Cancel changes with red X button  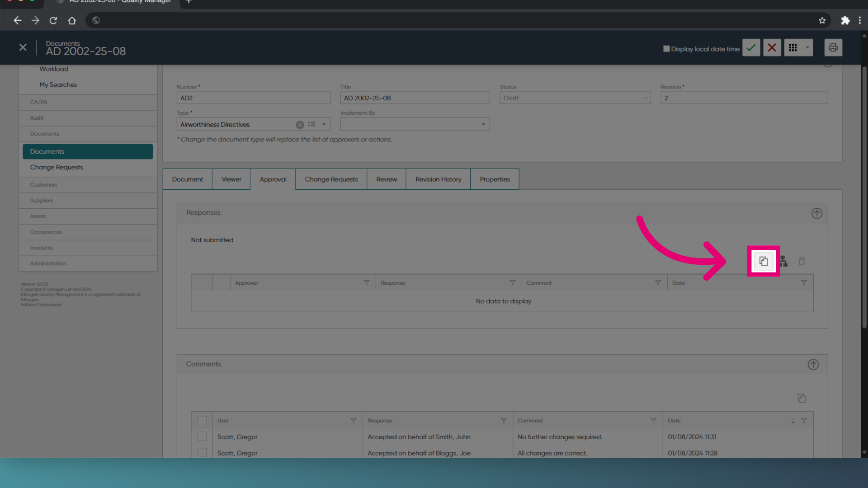point(772,47)
